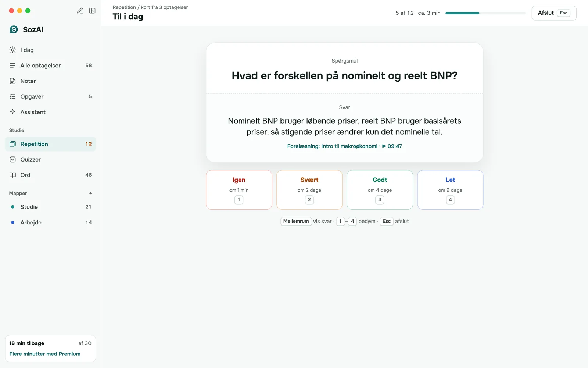
Task: Click the Repetition count badge 12
Action: click(x=89, y=144)
